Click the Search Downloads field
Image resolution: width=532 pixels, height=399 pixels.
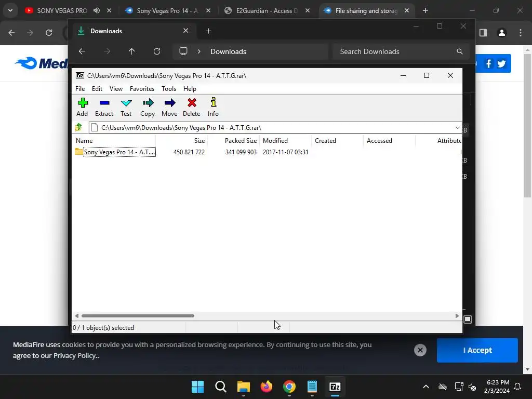pos(401,51)
